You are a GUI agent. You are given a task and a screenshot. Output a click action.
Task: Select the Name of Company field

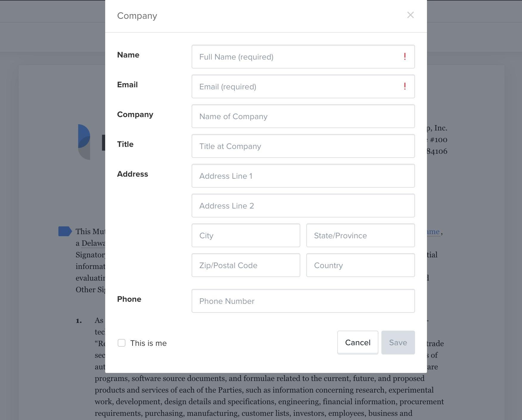click(x=303, y=116)
